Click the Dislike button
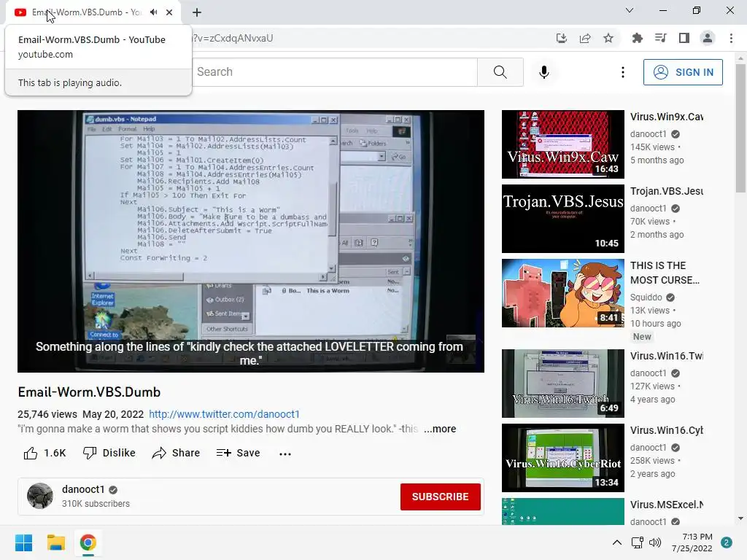The width and height of the screenshot is (747, 560). tap(109, 453)
